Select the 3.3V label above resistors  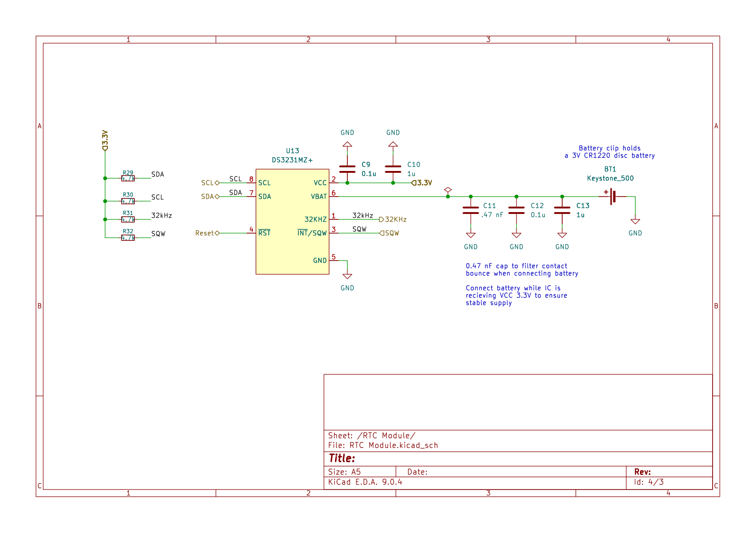105,140
